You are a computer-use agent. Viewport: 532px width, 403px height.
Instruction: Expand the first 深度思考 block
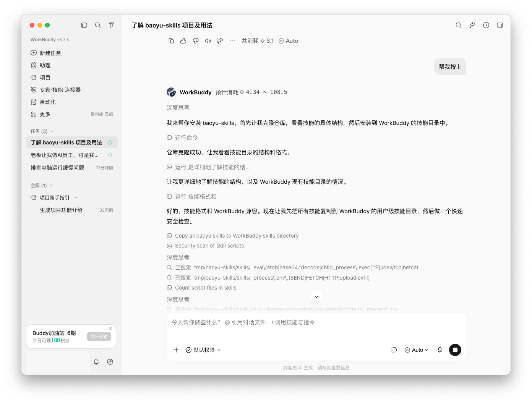(178, 108)
